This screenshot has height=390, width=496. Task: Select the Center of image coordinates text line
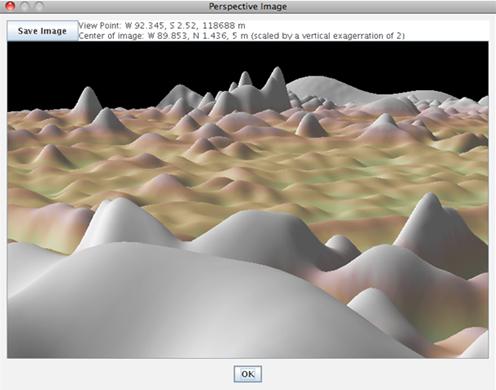click(x=241, y=36)
